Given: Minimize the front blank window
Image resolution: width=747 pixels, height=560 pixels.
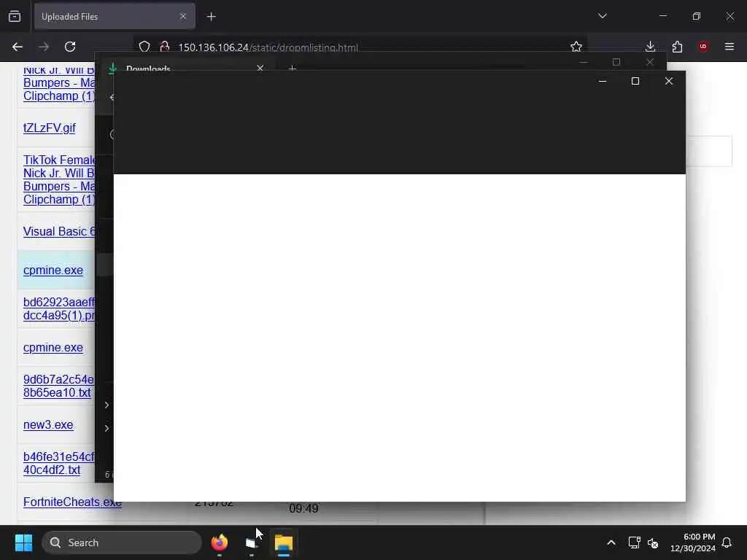Looking at the screenshot, I should click(x=602, y=81).
